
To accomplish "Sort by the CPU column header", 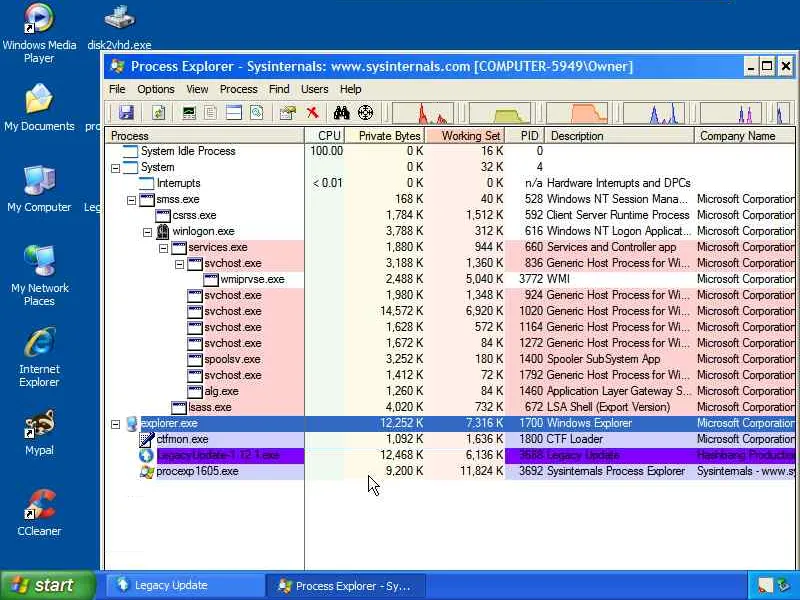I will 325,136.
